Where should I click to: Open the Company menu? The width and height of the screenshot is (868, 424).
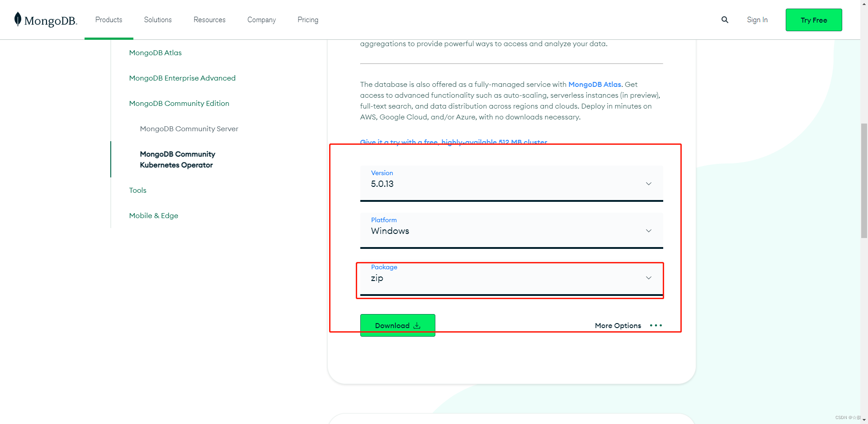click(261, 20)
